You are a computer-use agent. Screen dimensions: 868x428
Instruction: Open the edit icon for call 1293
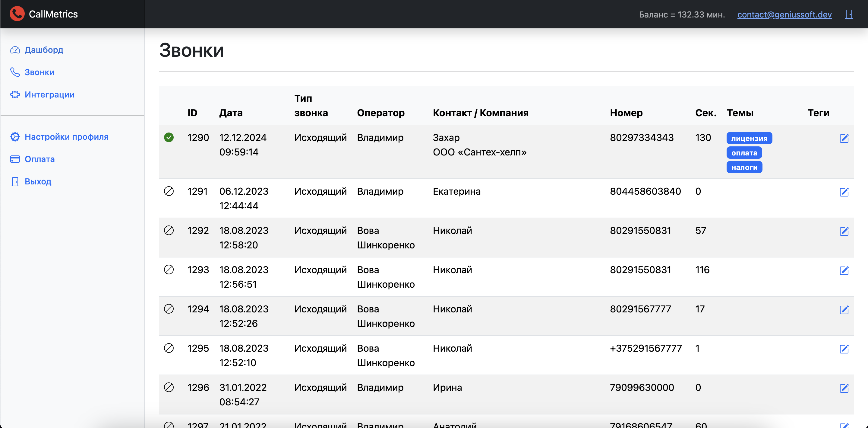pos(844,270)
